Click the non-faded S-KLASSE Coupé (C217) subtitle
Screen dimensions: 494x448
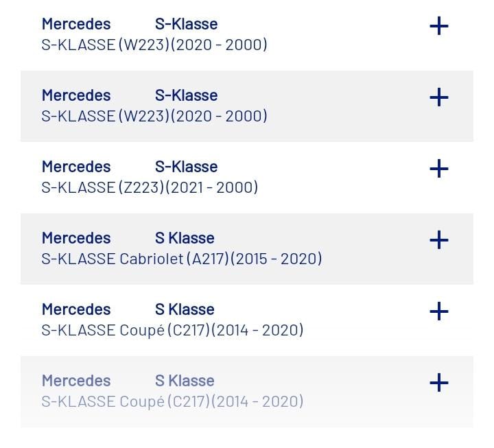tap(172, 330)
